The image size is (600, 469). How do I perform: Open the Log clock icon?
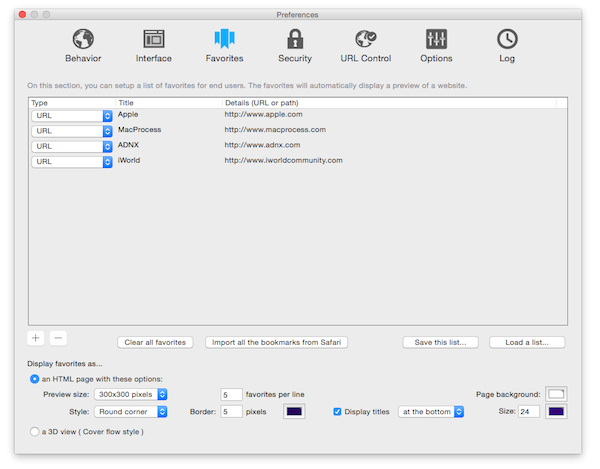point(507,40)
